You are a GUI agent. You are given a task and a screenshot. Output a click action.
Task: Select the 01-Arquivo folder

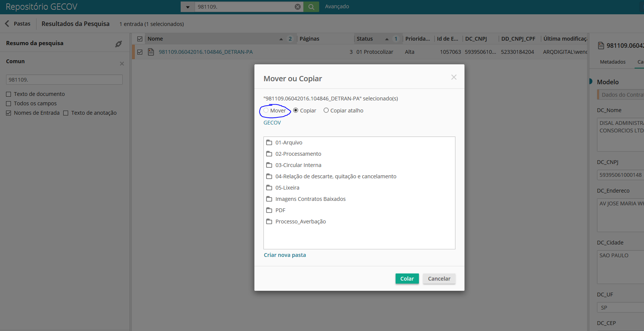coord(289,143)
